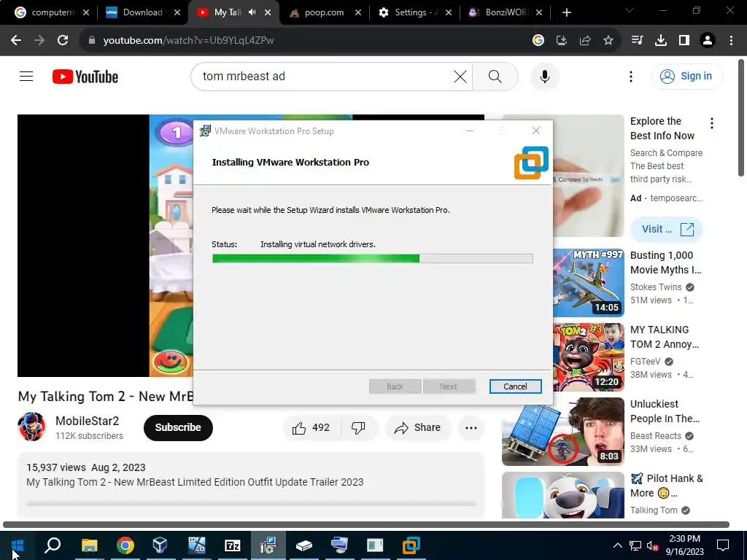
Task: Open the MobileStar2 channel name link
Action: (x=88, y=421)
